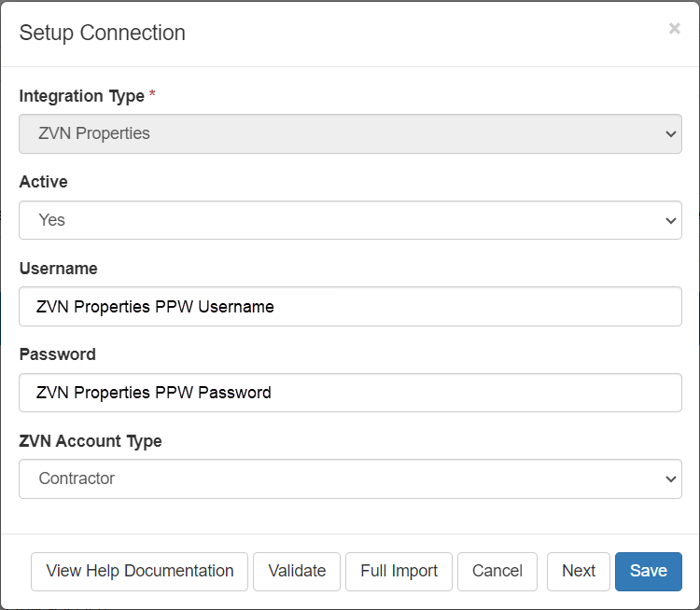The width and height of the screenshot is (700, 610).
Task: Open View Help Documentation
Action: 140,571
